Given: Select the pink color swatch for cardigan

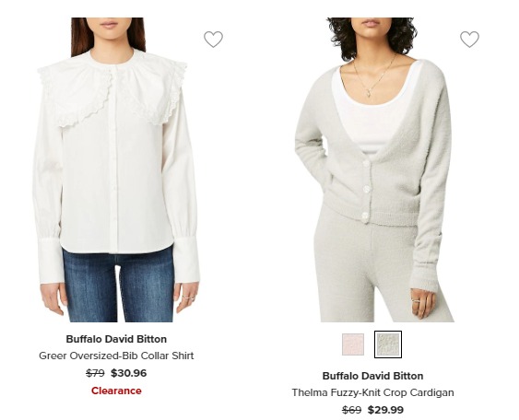Looking at the screenshot, I should [353, 344].
